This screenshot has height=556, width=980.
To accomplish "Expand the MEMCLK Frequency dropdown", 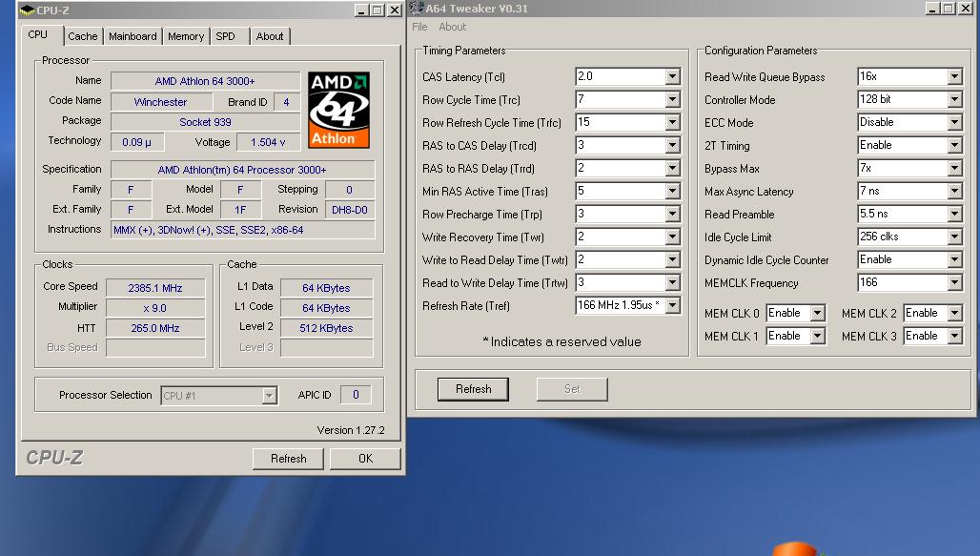I will [x=954, y=282].
